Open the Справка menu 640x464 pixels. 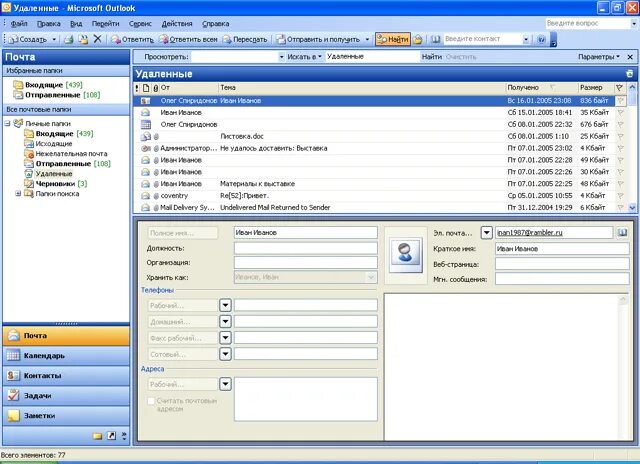[x=216, y=24]
